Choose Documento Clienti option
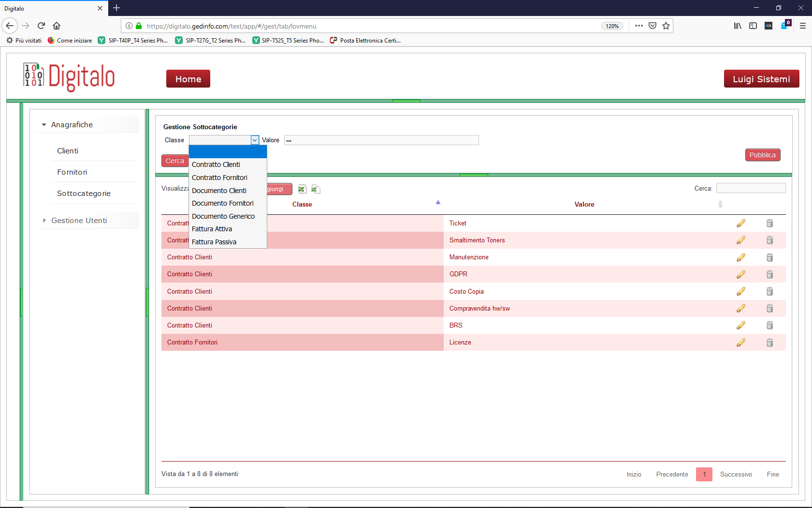This screenshot has width=812, height=508. pos(228,191)
